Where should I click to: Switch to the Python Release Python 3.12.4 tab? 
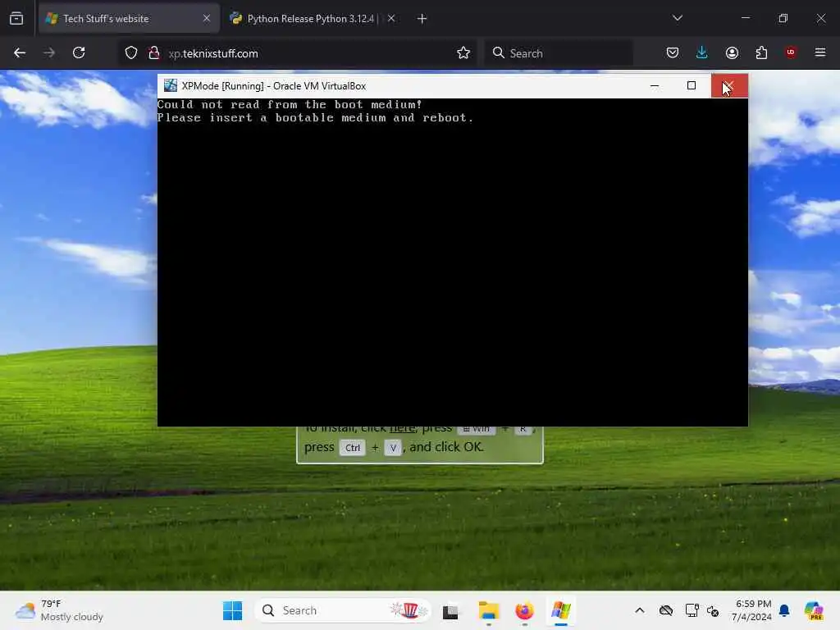pos(304,19)
